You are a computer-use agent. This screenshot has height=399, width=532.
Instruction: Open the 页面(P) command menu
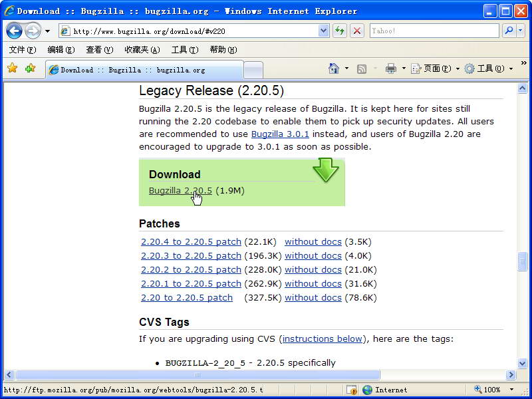coord(435,68)
